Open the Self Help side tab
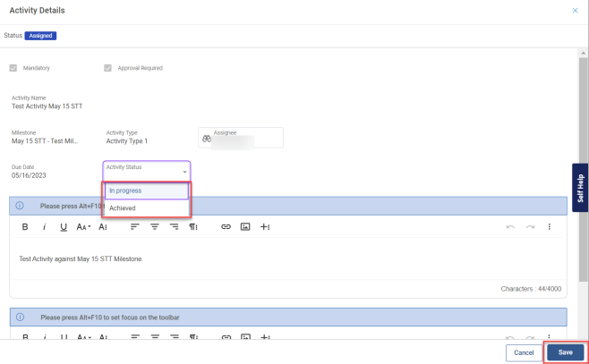The height and width of the screenshot is (364, 589). click(580, 187)
